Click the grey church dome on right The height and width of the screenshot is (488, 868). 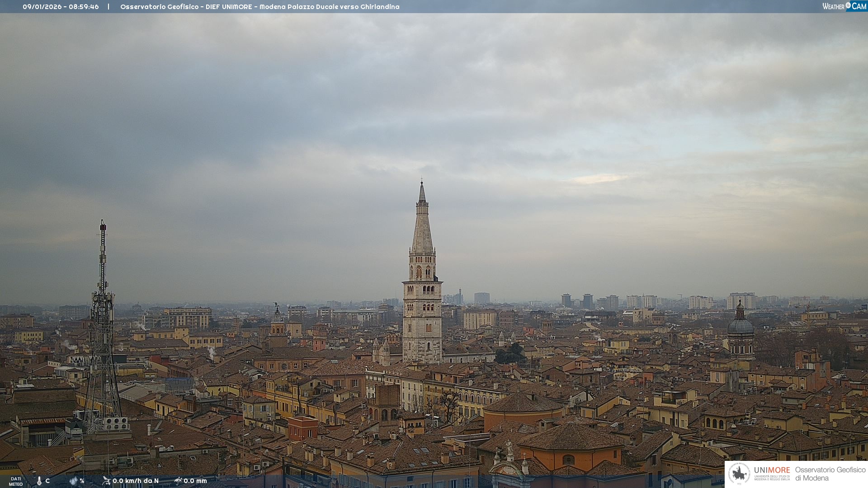(x=741, y=325)
